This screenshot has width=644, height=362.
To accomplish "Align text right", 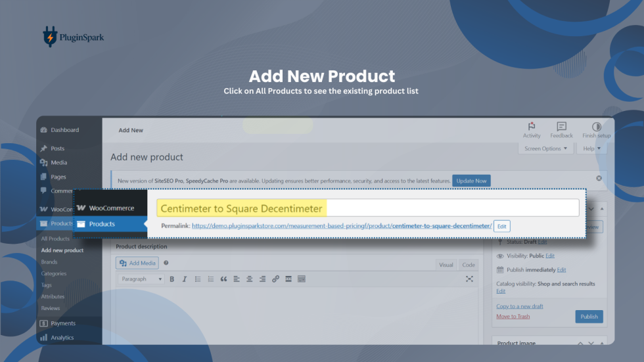I will (x=262, y=279).
